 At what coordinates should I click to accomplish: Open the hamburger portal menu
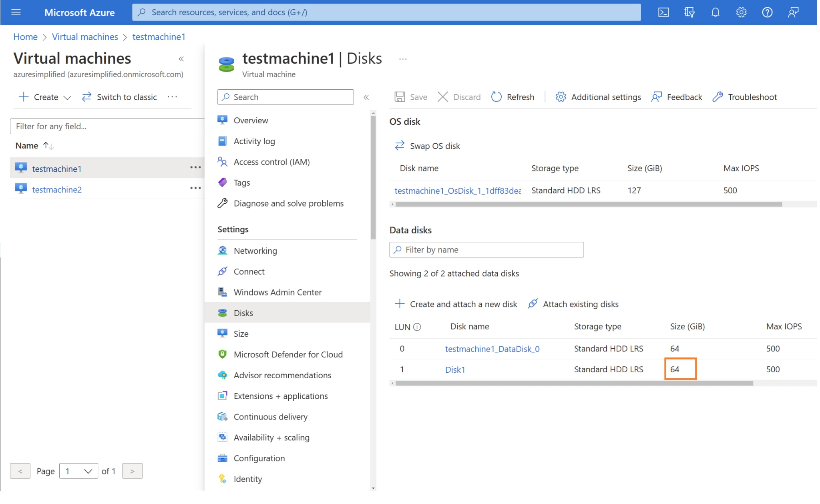pos(16,12)
